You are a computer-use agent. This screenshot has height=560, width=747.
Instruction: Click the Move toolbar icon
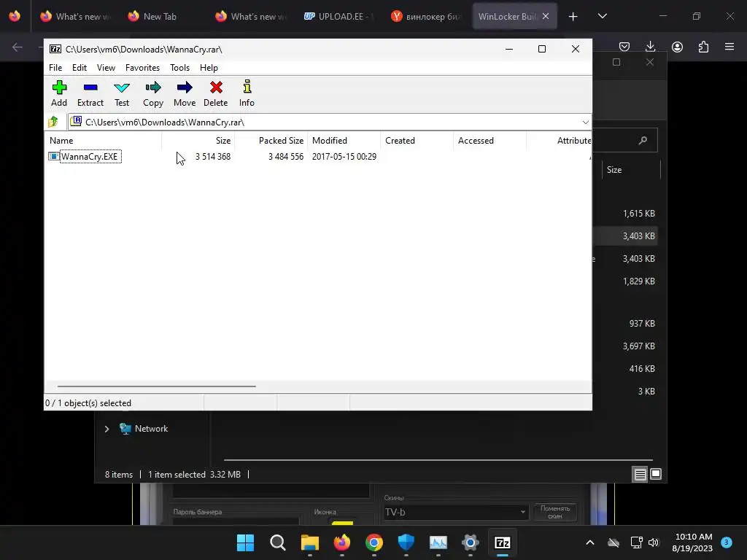(x=185, y=87)
